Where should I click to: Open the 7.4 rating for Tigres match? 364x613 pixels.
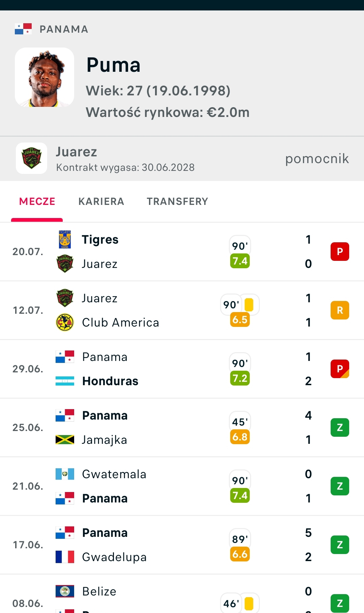pyautogui.click(x=240, y=261)
